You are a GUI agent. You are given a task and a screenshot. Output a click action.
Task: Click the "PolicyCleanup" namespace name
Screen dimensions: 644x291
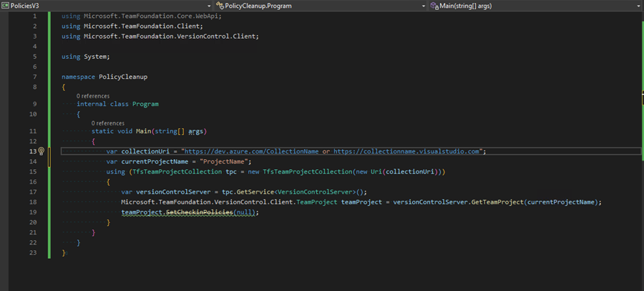[123, 77]
